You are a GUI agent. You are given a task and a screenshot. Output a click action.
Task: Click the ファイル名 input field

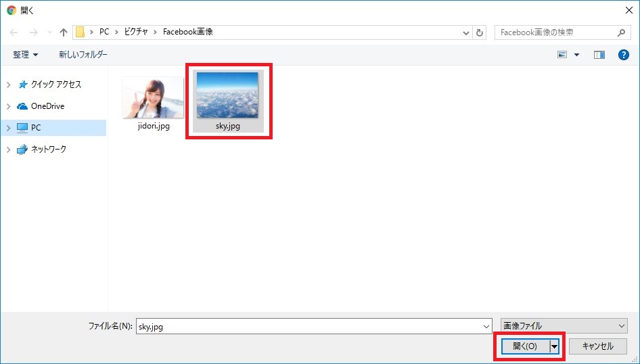point(314,327)
